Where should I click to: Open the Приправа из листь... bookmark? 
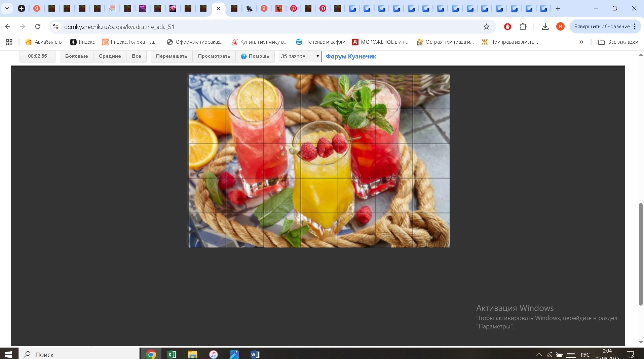pyautogui.click(x=510, y=42)
